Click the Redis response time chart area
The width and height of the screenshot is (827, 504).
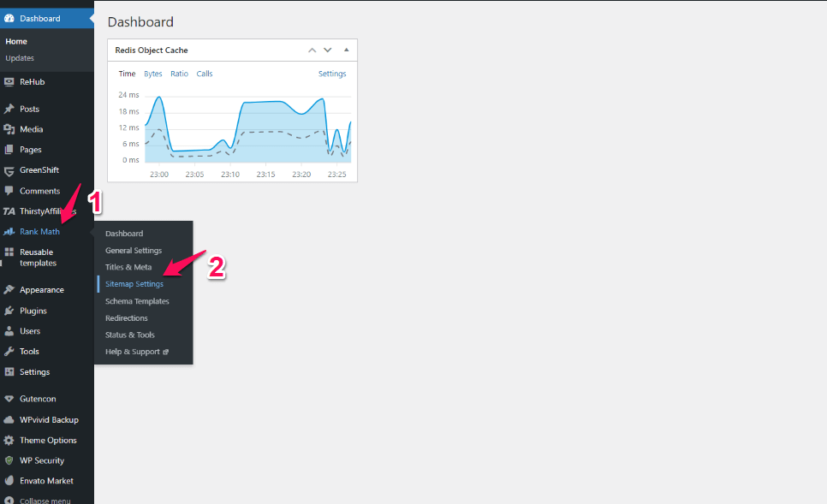[248, 130]
